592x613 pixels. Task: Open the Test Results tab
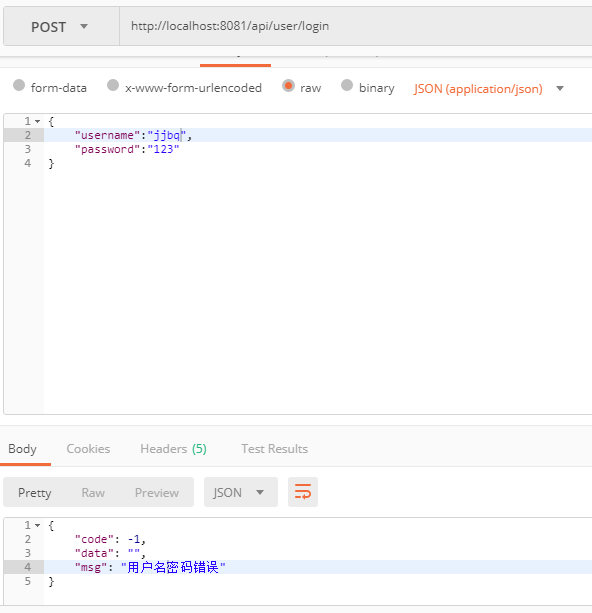(274, 449)
